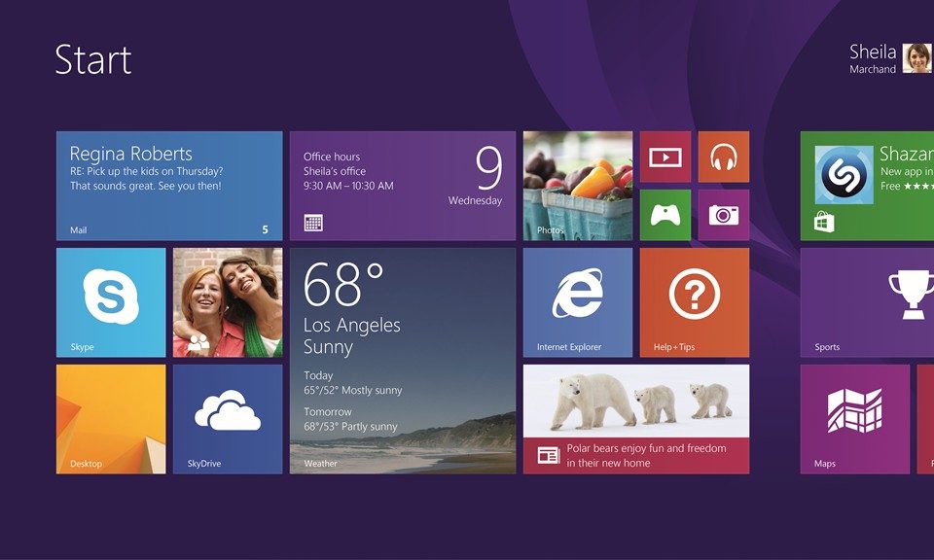Open the Store tile featuring Shazam
Screen dimensions: 934x560
867,186
